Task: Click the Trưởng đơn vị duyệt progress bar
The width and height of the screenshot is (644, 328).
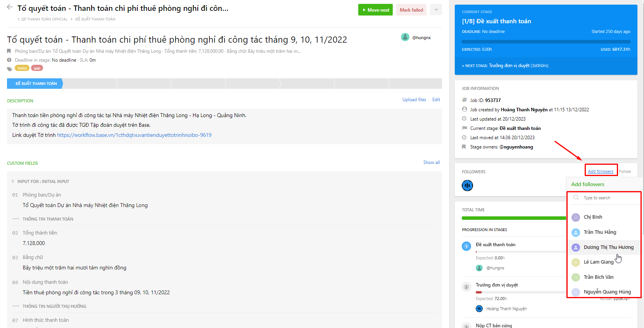Action: [x=521, y=292]
